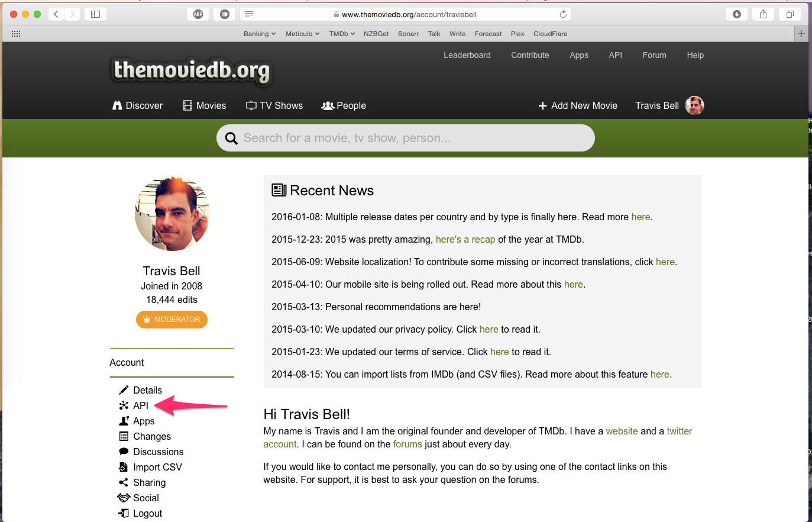Expand the Meticulo bookmarks dropdown
Image resolution: width=812 pixels, height=522 pixels.
pyautogui.click(x=302, y=34)
